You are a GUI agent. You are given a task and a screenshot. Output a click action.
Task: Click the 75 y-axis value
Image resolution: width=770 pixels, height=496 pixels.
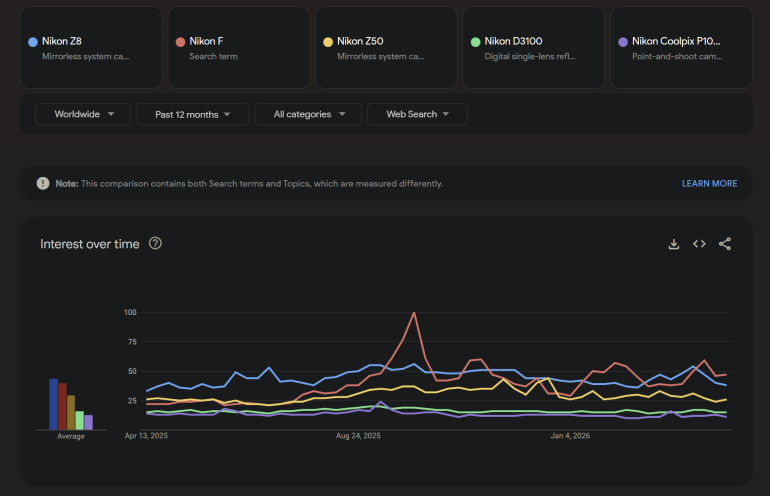(132, 342)
